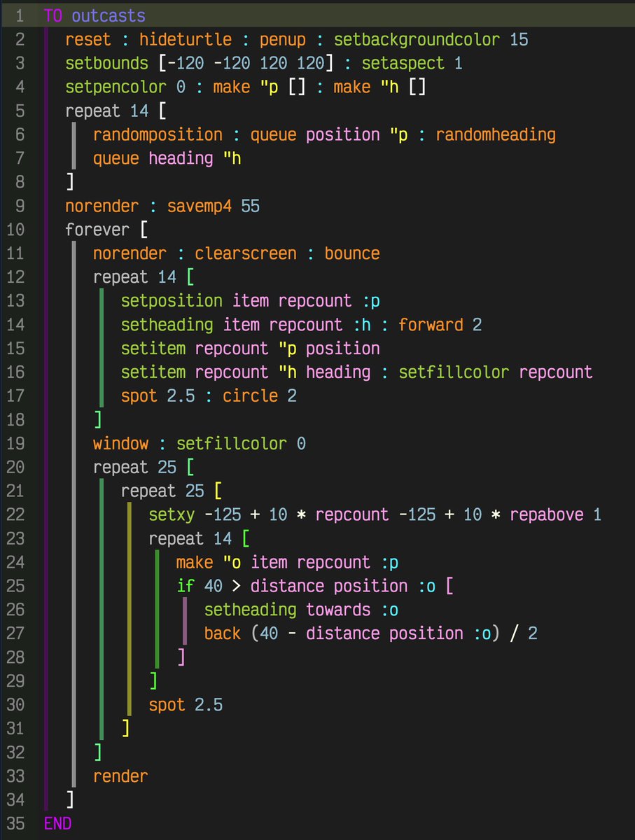Image resolution: width=635 pixels, height=840 pixels.
Task: Click line number 9 in gutter
Action: [18, 206]
